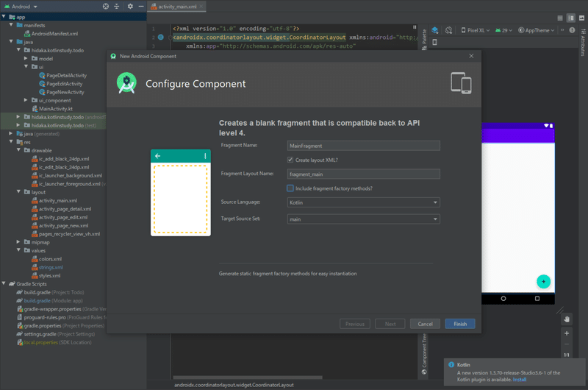The height and width of the screenshot is (390, 588).
Task: Open the Component Tree side panel
Action: (x=424, y=354)
